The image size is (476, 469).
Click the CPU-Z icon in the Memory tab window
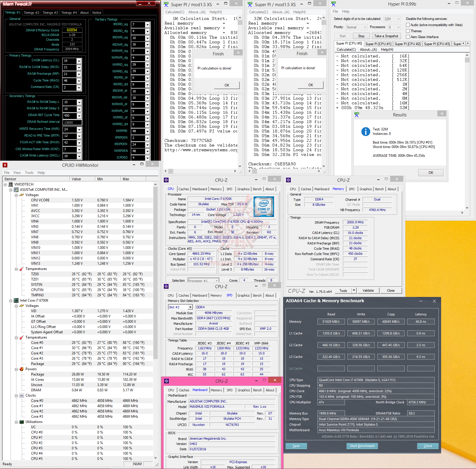click(x=288, y=180)
